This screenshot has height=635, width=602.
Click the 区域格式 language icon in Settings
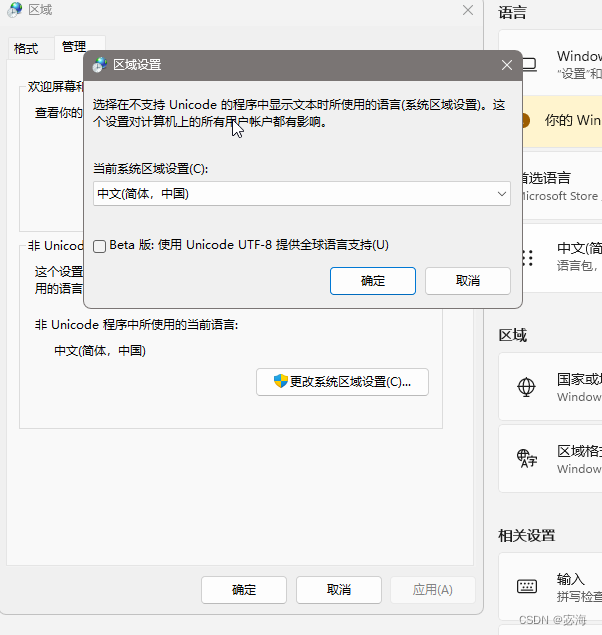pyautogui.click(x=527, y=458)
